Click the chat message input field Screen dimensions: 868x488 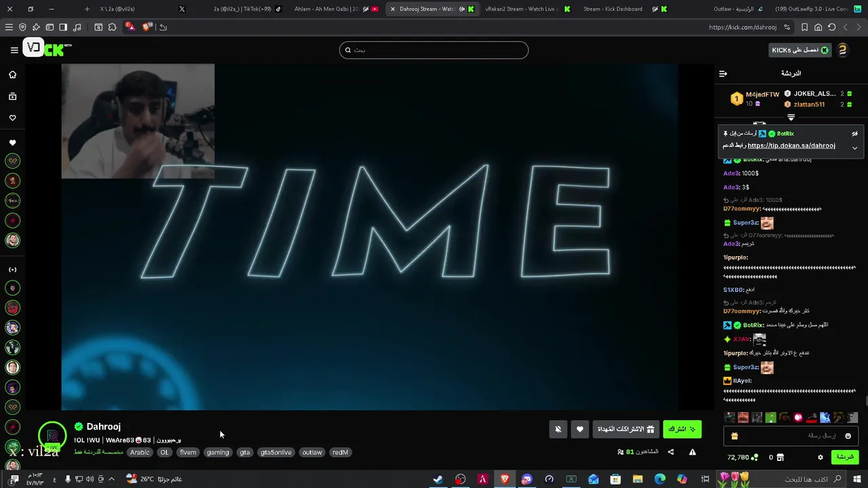point(790,436)
